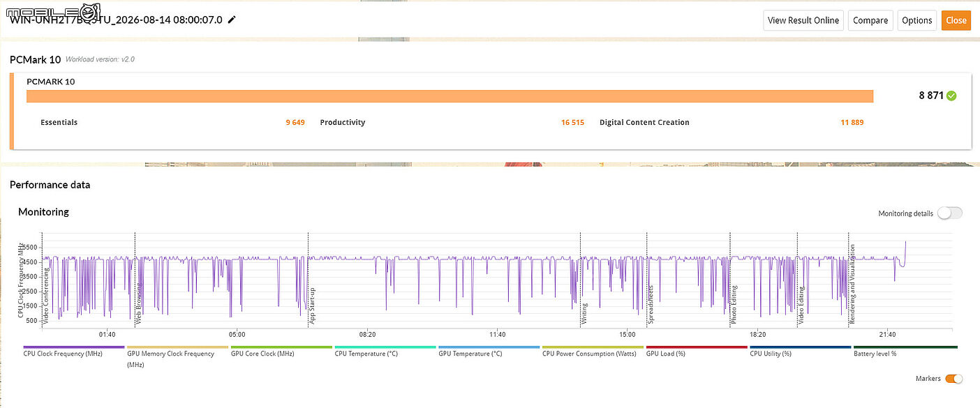
Task: Click the overall score 8 871
Action: pos(931,96)
